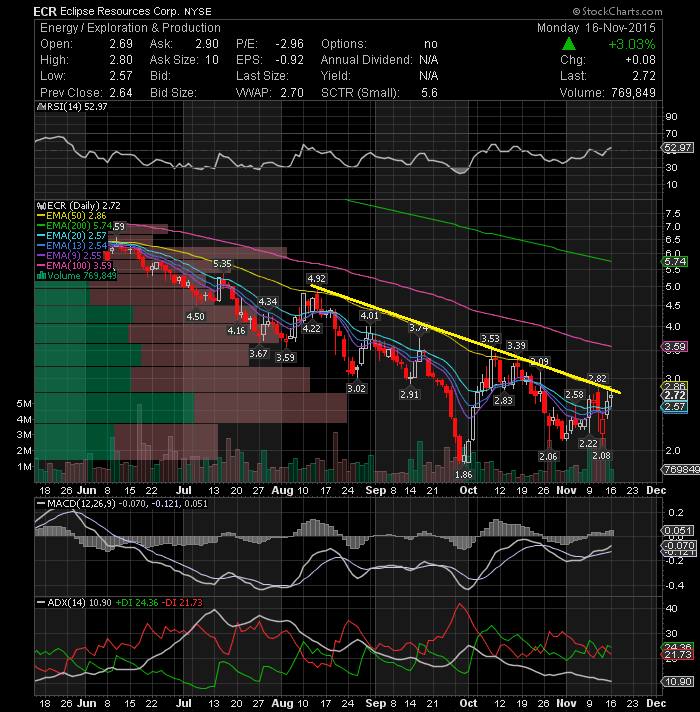This screenshot has width=700, height=712.
Task: Click the 5.74 EMA200 axis tag
Action: pyautogui.click(x=675, y=262)
